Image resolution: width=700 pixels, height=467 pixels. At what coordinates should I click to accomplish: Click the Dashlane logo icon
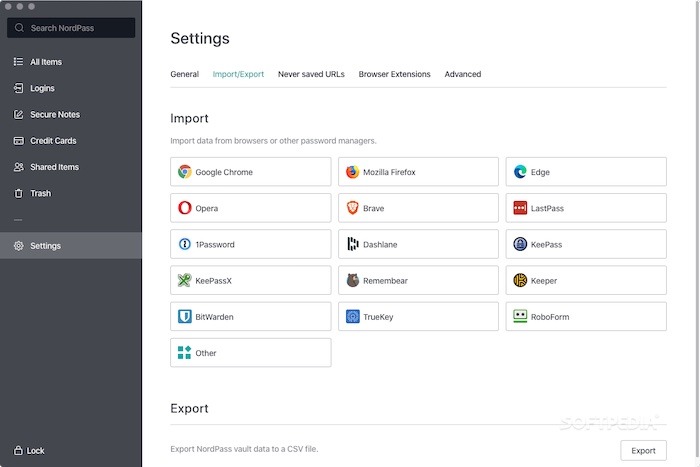point(353,244)
